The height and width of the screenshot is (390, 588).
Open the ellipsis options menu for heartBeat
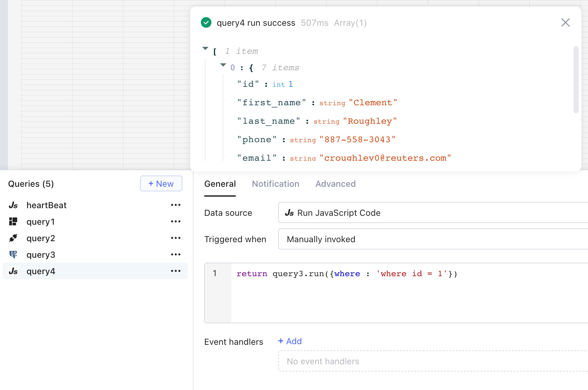[x=176, y=205]
